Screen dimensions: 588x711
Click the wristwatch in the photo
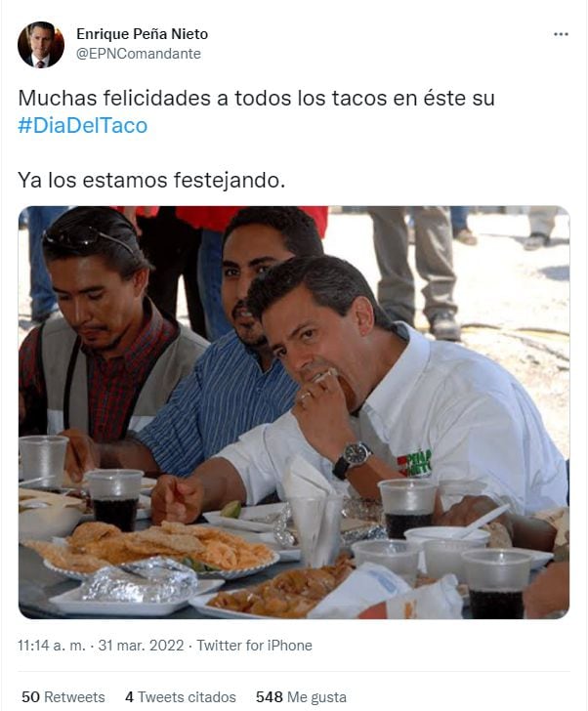pyautogui.click(x=353, y=459)
